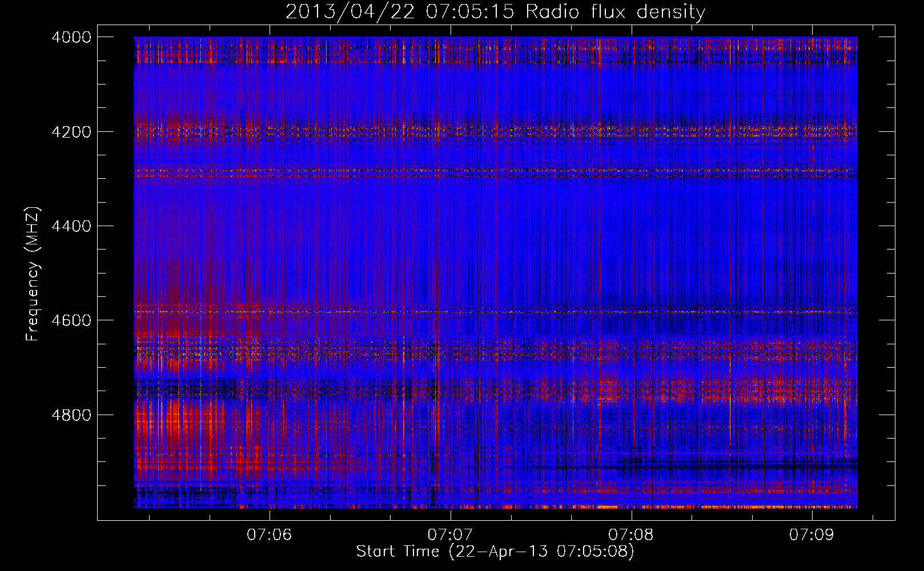Click the '4200' frequency axis label

click(x=71, y=132)
